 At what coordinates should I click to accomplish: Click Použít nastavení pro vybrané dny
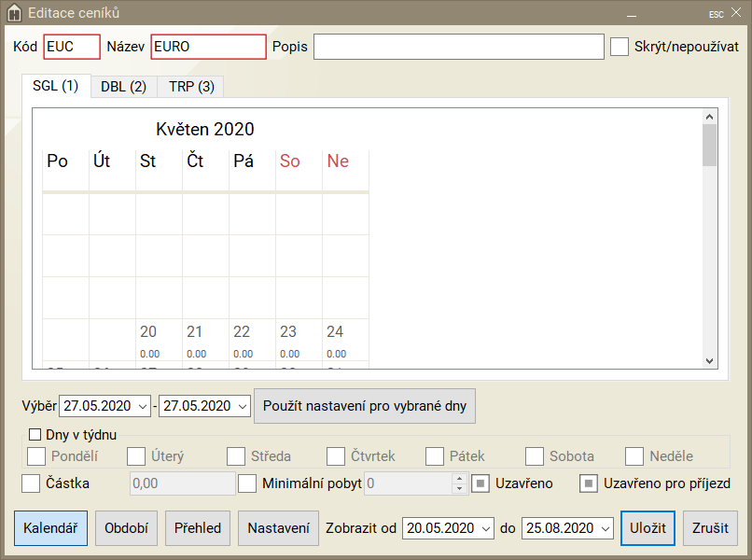pos(365,406)
